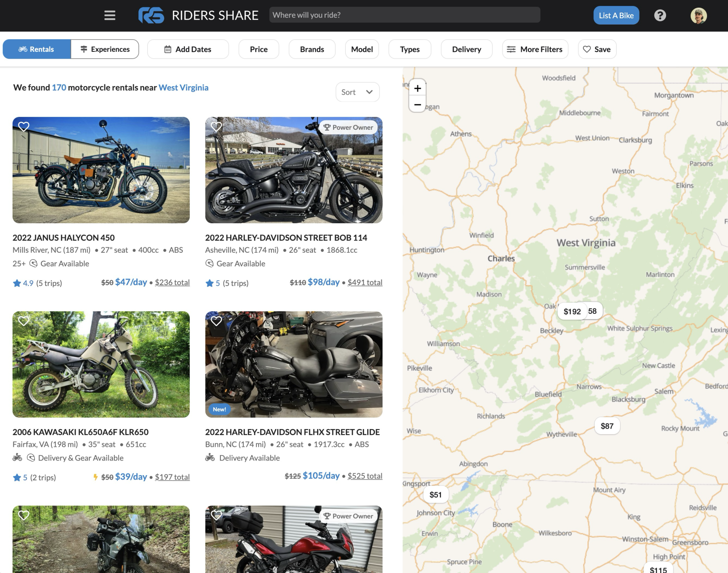Viewport: 728px width, 573px height.
Task: Zoom in on the map
Action: [417, 88]
